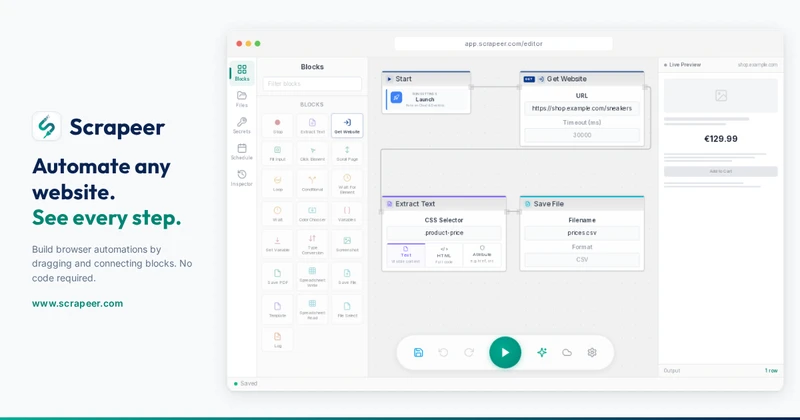The height and width of the screenshot is (420, 800).
Task: Edit the Filename field prices.csv
Action: click(582, 233)
